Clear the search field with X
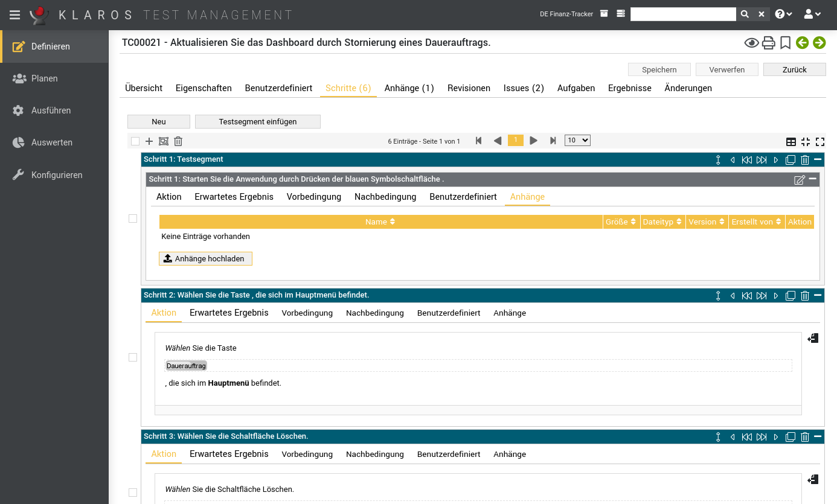 tap(762, 14)
